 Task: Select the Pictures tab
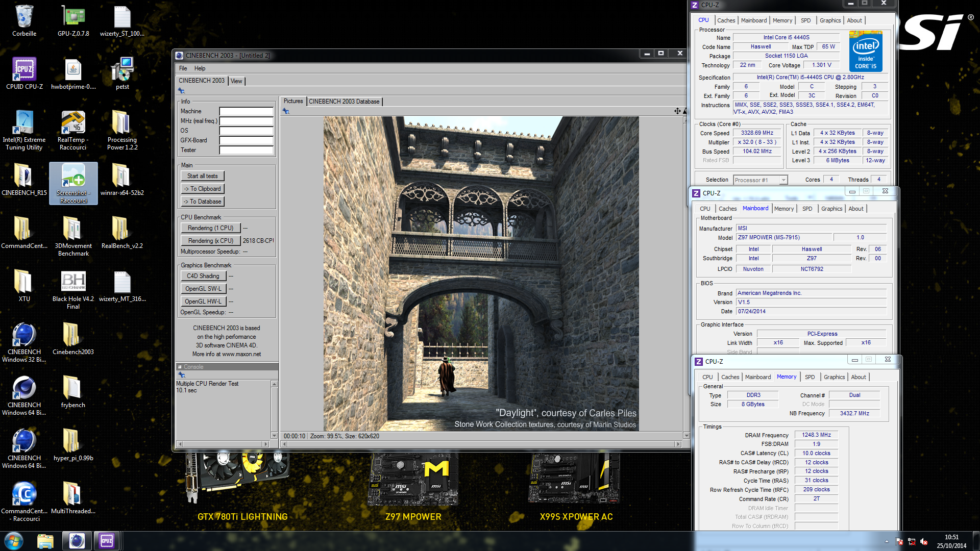[293, 101]
